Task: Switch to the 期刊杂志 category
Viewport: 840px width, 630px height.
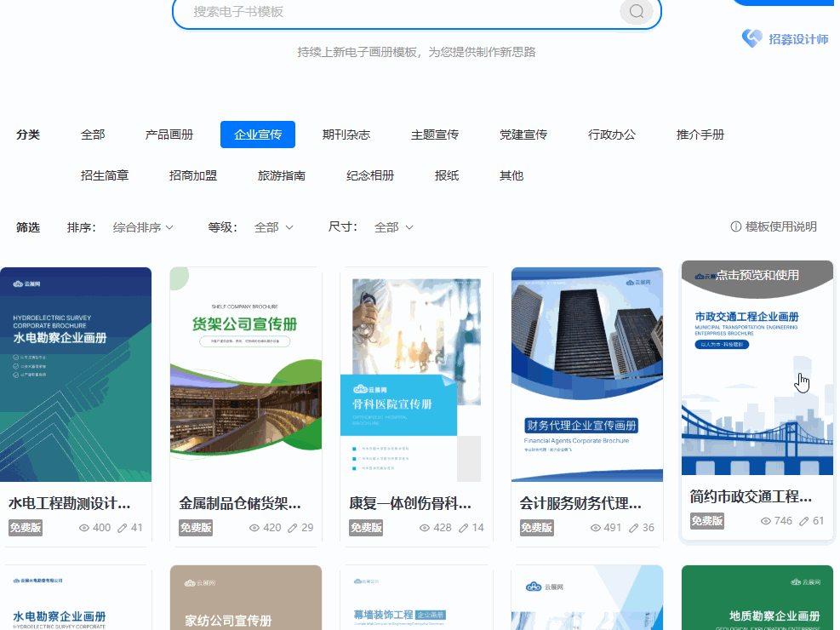Action: (x=346, y=135)
